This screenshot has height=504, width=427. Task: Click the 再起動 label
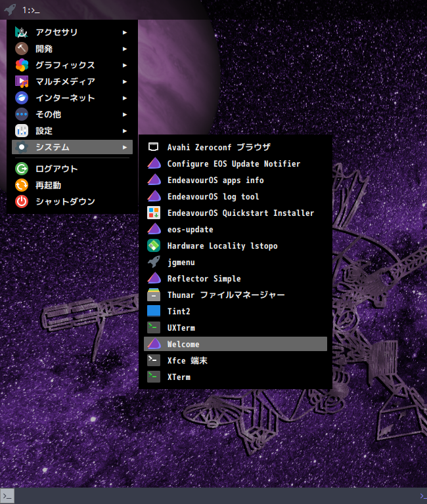click(48, 185)
